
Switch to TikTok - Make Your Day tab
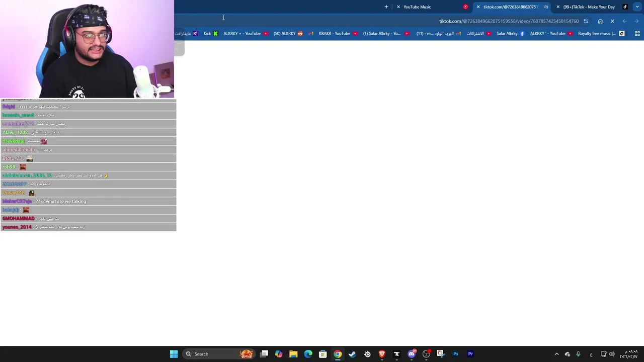click(x=593, y=7)
